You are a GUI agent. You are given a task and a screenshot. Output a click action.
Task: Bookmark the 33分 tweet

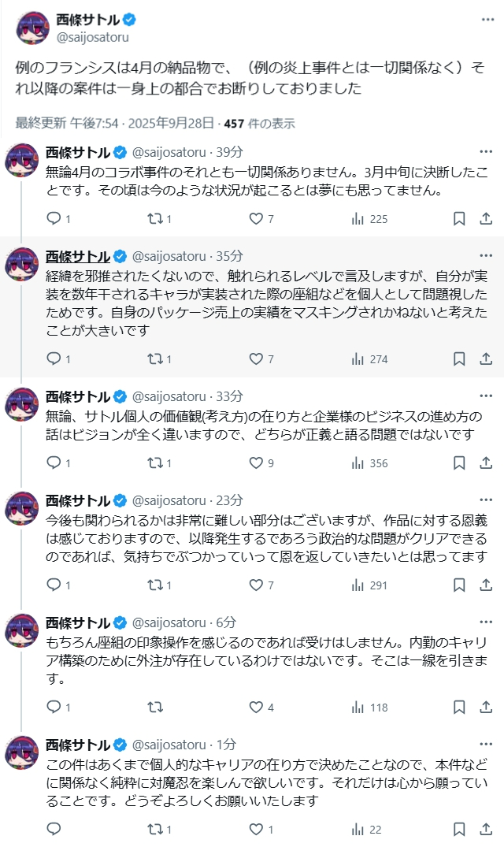(459, 463)
